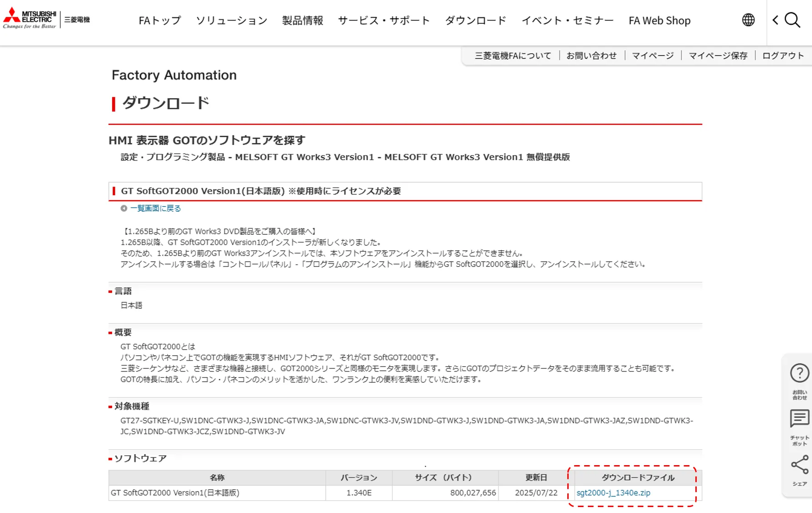Image resolution: width=812 pixels, height=513 pixels.
Task: Click the back arrow circle icon
Action: point(124,208)
